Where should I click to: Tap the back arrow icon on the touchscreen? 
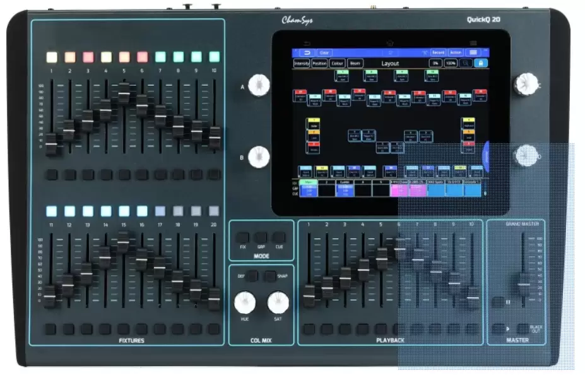point(308,52)
